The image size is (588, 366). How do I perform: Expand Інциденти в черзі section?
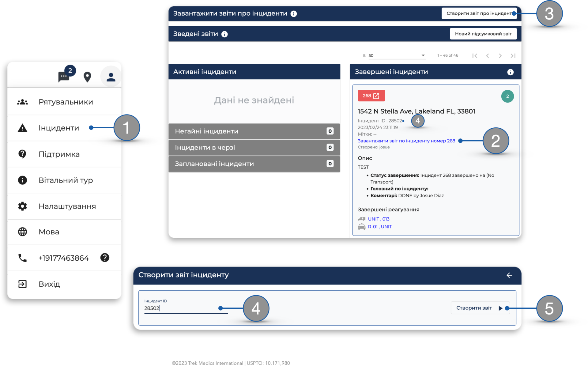[254, 147]
